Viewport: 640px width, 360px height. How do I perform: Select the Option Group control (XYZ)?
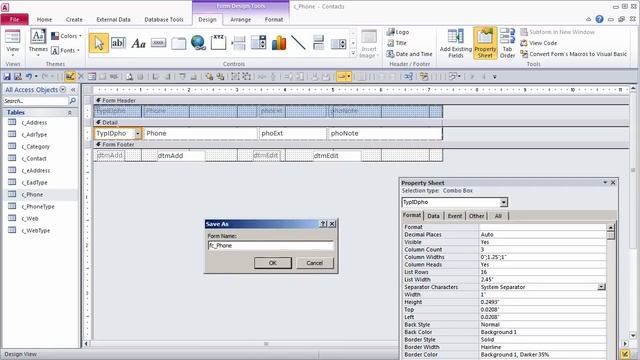click(x=218, y=42)
